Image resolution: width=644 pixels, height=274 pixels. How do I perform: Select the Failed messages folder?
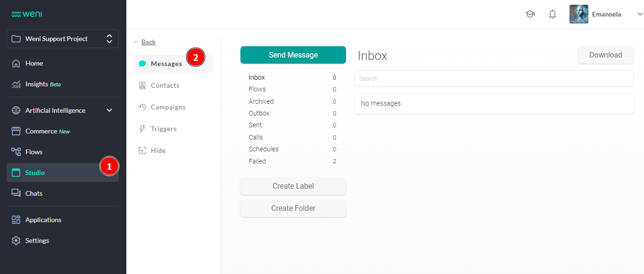[257, 161]
